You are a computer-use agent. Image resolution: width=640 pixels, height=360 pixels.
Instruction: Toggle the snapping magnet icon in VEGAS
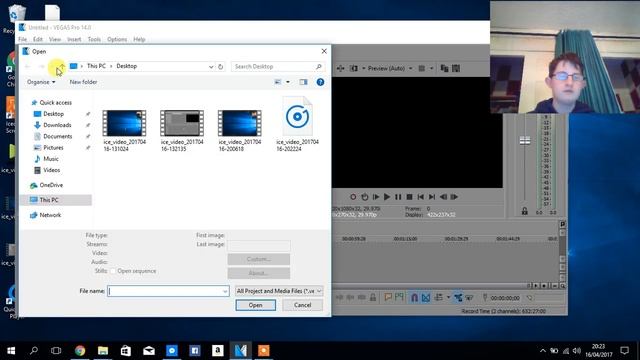[414, 298]
